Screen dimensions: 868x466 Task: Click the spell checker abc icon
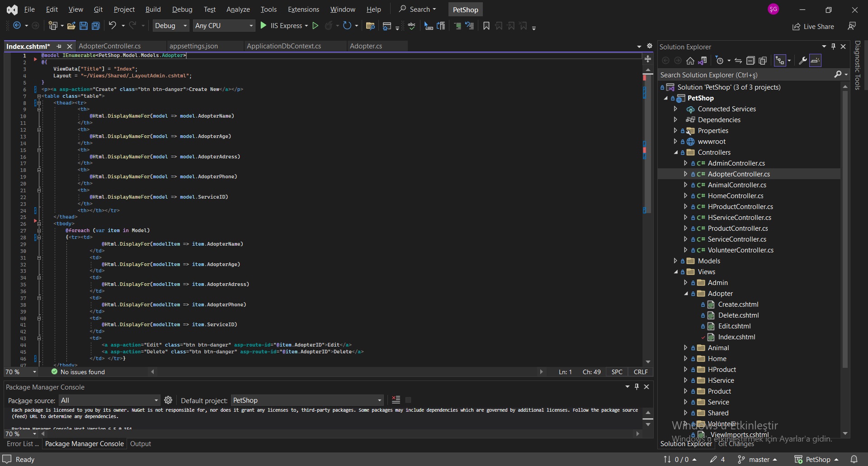(412, 26)
